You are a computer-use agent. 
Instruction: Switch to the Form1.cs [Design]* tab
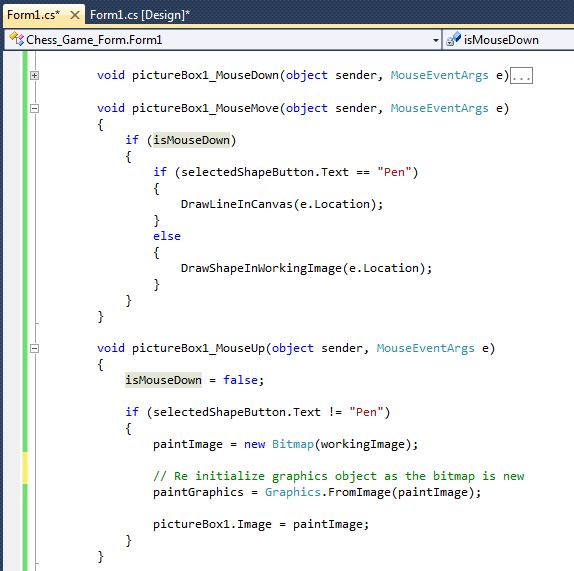tap(140, 15)
